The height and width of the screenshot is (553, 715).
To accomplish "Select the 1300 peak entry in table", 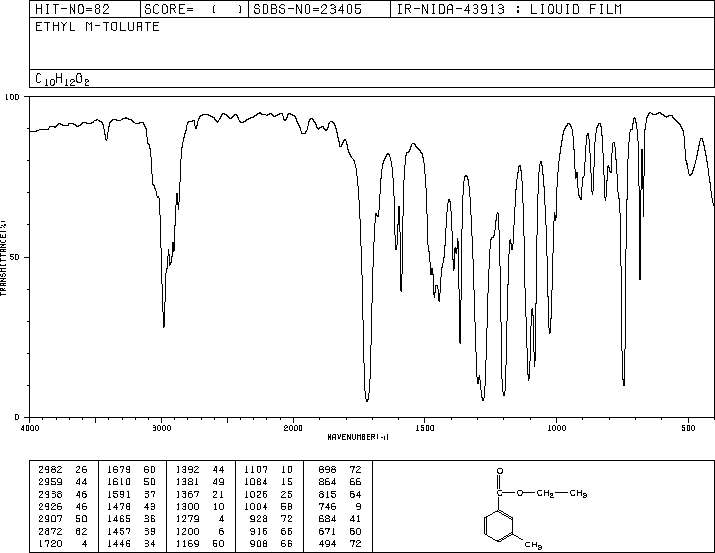I will (187, 506).
